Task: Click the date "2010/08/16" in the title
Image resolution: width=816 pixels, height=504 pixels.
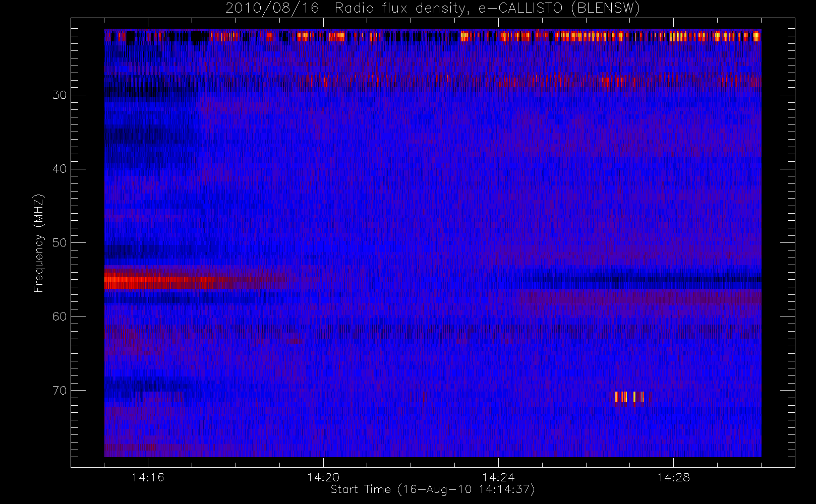Action: 272,9
